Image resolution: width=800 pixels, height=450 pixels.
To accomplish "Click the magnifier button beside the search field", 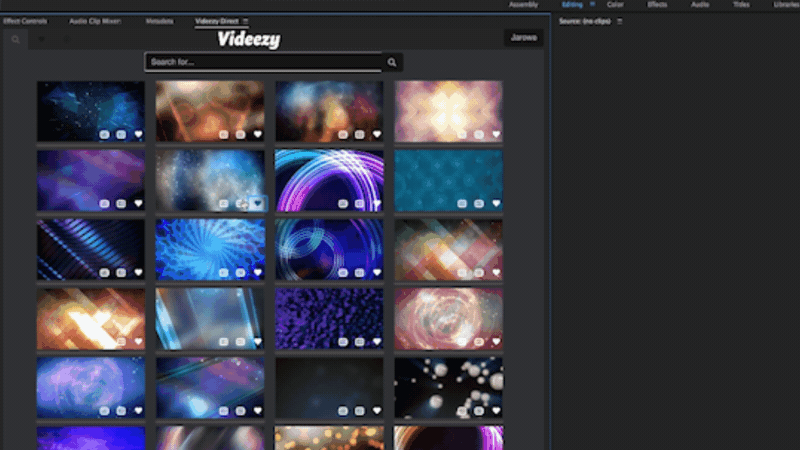I will [x=392, y=62].
